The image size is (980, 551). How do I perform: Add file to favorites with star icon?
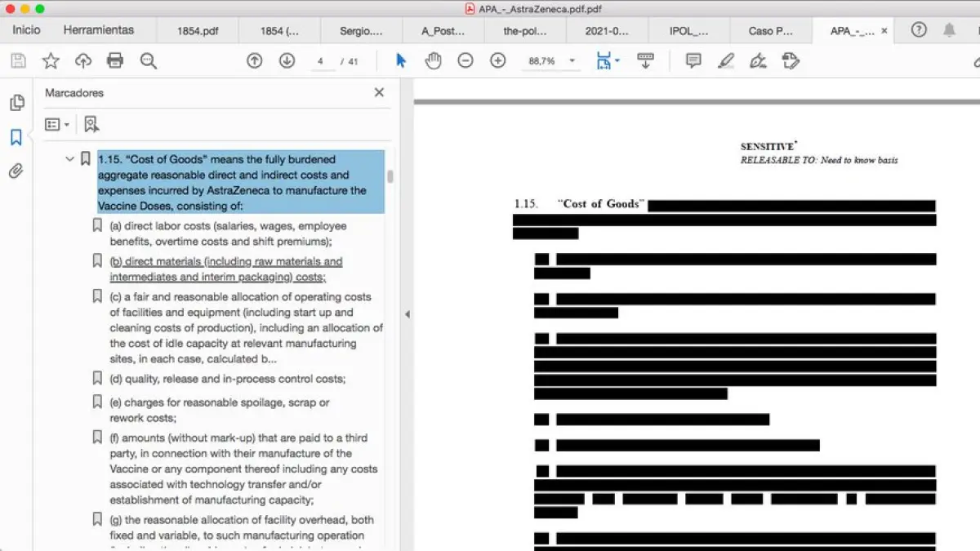(51, 60)
